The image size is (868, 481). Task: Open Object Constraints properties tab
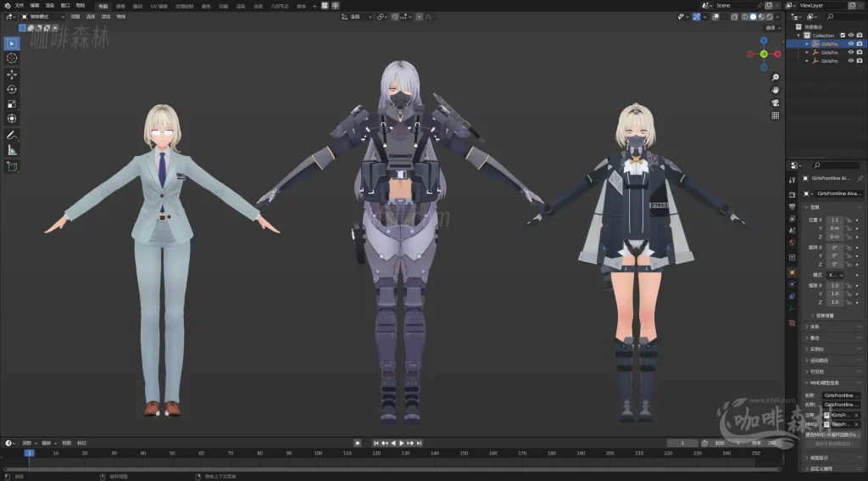click(x=793, y=296)
